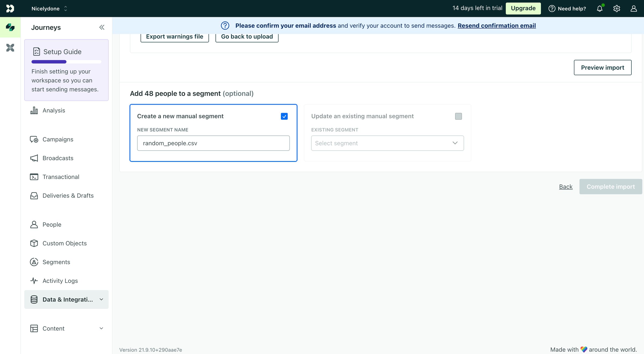644x354 pixels.
Task: Click the Need help question mark icon
Action: 552,9
